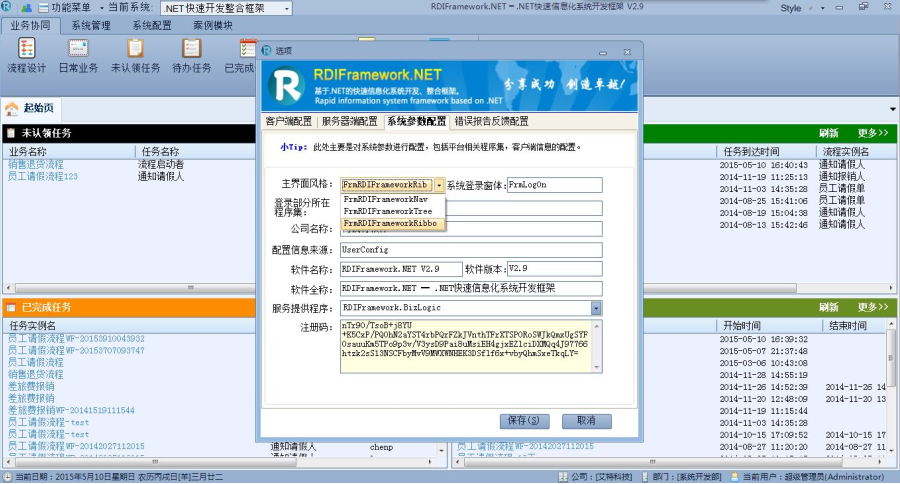Close the 选项 options dialog
Screen dimensions: 900x484
pyautogui.click(x=627, y=52)
